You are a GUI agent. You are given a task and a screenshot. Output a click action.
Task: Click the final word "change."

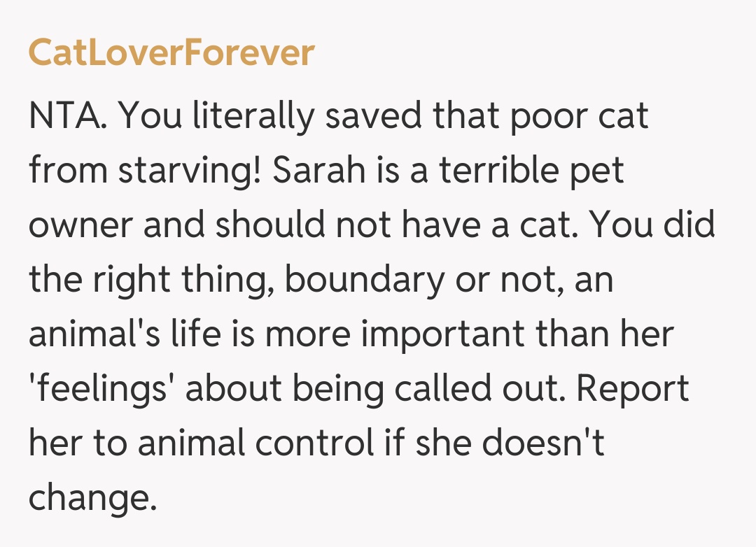pyautogui.click(x=90, y=499)
